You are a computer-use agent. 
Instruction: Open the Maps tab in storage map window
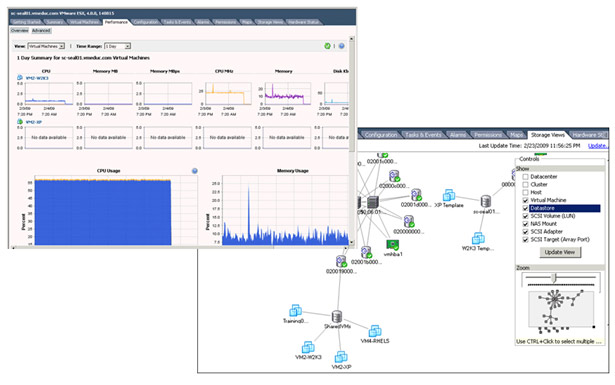coord(516,135)
